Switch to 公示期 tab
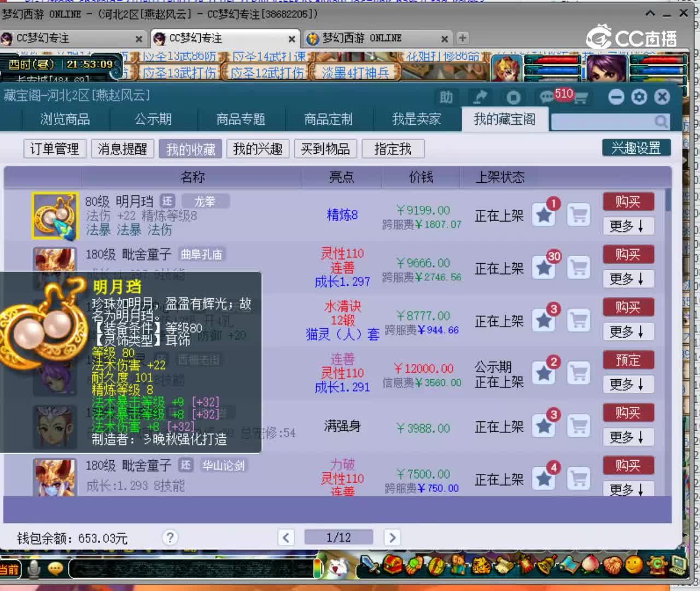The image size is (700, 591). point(153,119)
